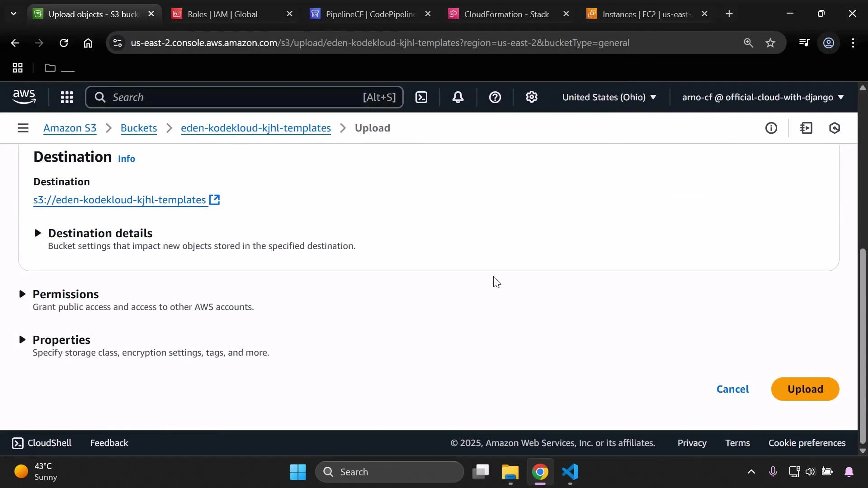The height and width of the screenshot is (488, 868).
Task: Expand the Properties section
Action: 22,340
